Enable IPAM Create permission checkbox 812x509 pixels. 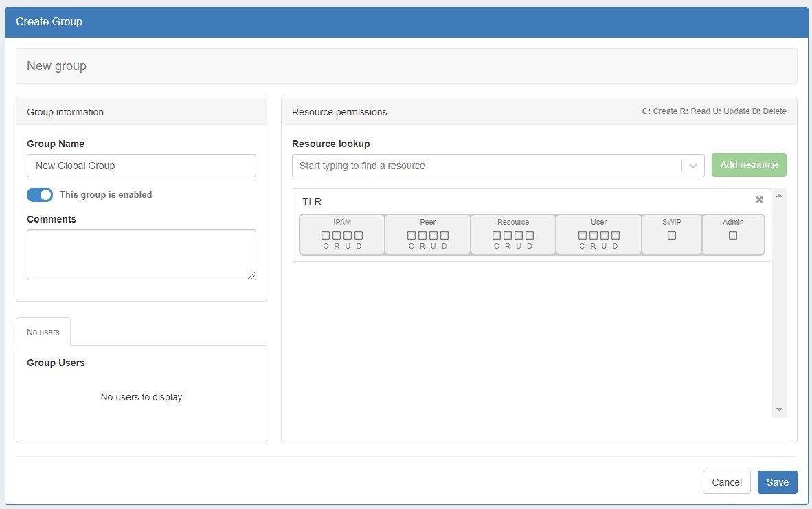tap(326, 236)
